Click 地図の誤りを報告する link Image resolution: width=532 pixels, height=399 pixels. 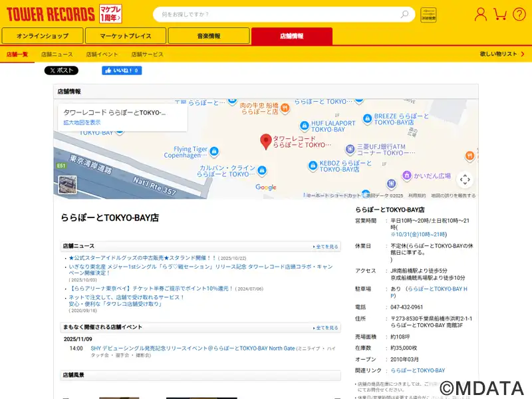tap(454, 196)
